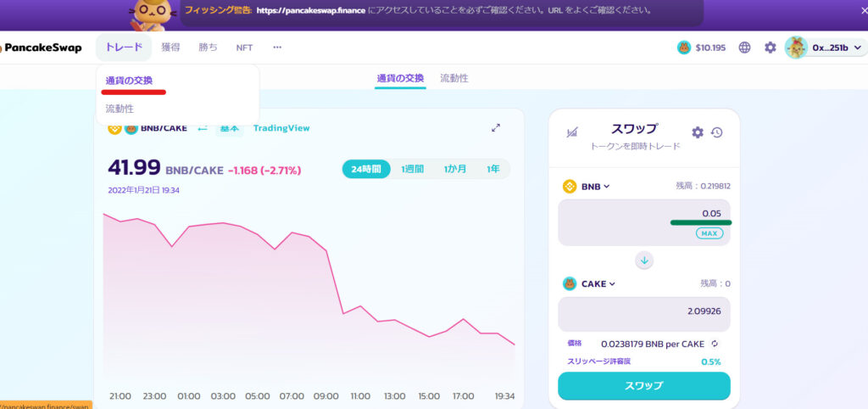Switch to 基本 basic chart
The height and width of the screenshot is (409, 868).
pos(229,128)
